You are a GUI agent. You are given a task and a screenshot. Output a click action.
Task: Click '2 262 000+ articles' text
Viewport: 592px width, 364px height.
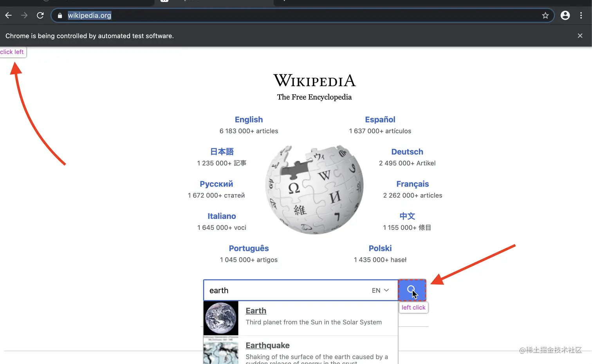413,195
